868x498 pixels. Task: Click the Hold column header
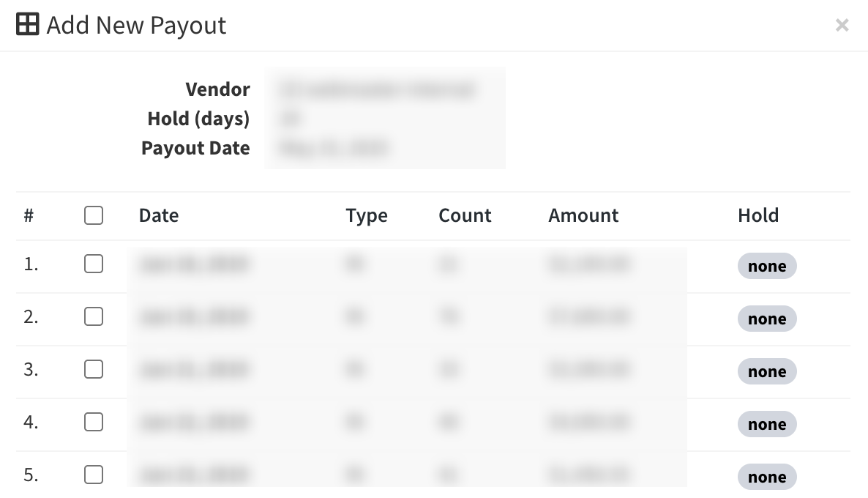(758, 215)
